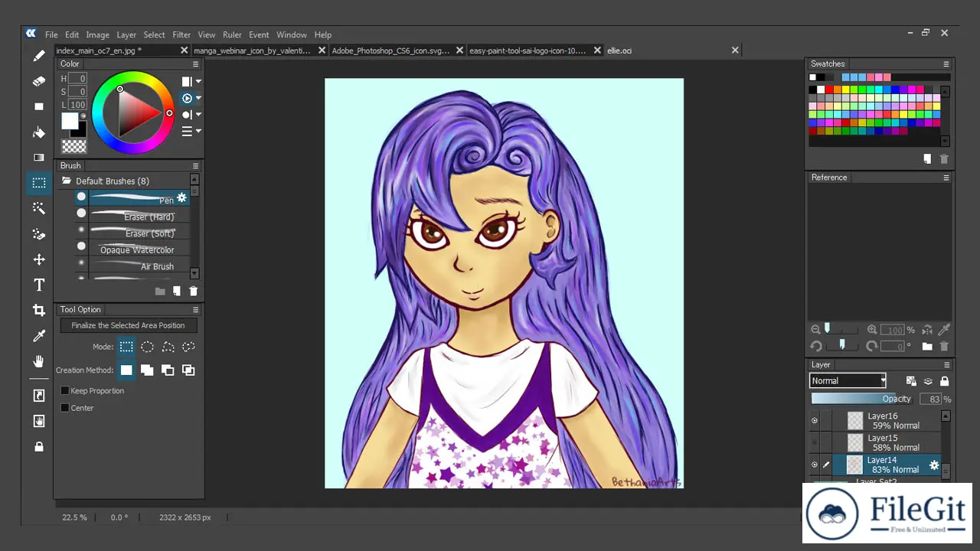Open the Filter menu
The height and width of the screenshot is (551, 980).
click(x=181, y=34)
